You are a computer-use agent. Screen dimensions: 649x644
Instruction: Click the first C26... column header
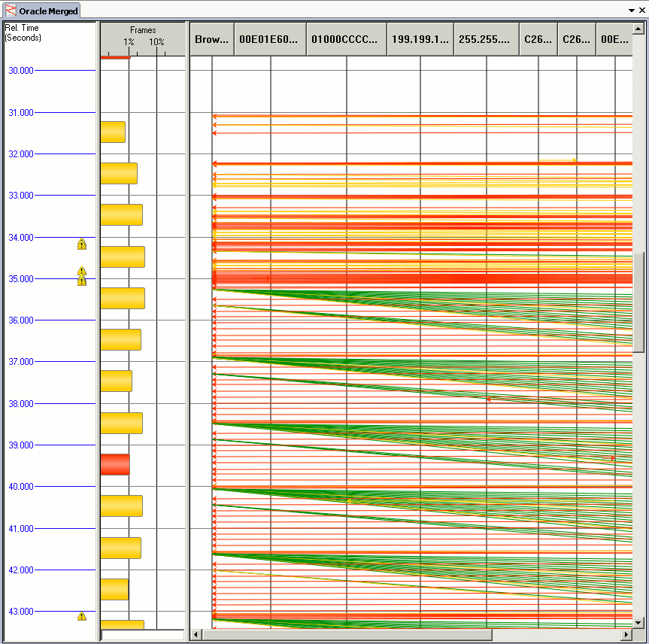click(x=538, y=39)
